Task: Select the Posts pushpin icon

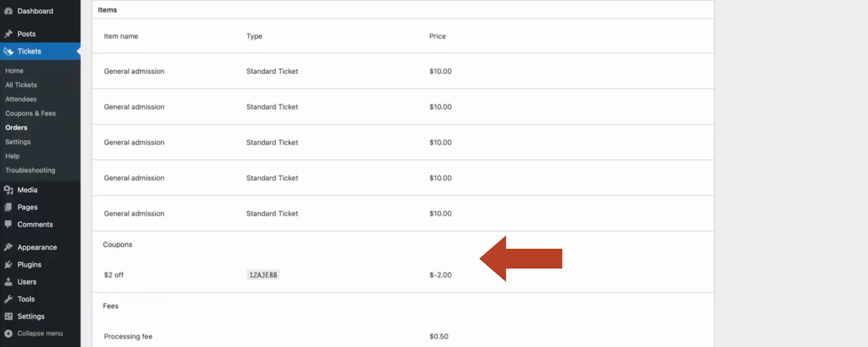Action: [9, 33]
